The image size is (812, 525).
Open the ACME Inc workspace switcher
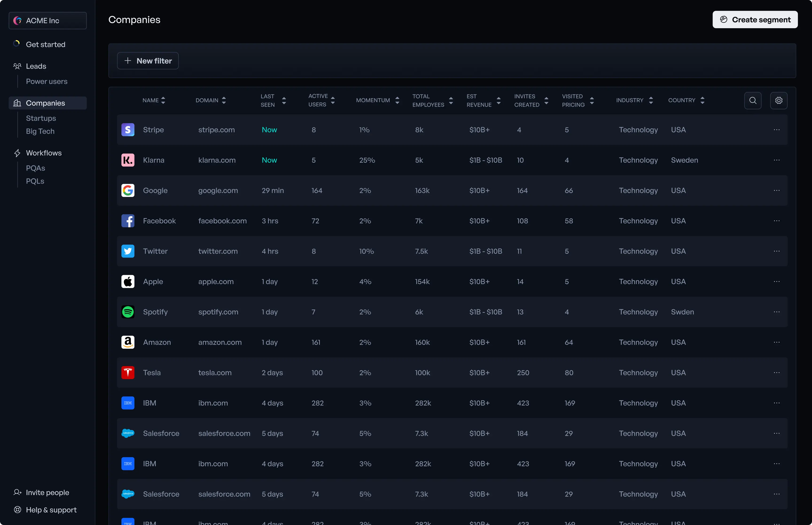tap(48, 20)
